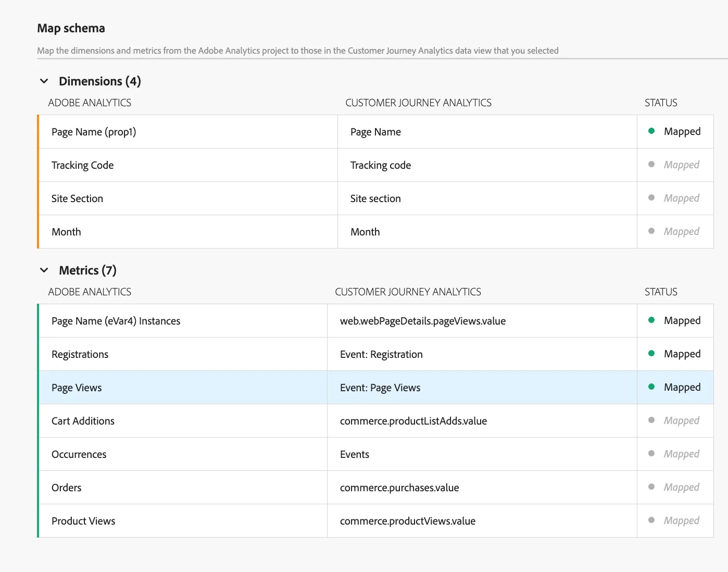728x572 pixels.
Task: Click the gray status dot for Tracking Code
Action: tap(651, 164)
